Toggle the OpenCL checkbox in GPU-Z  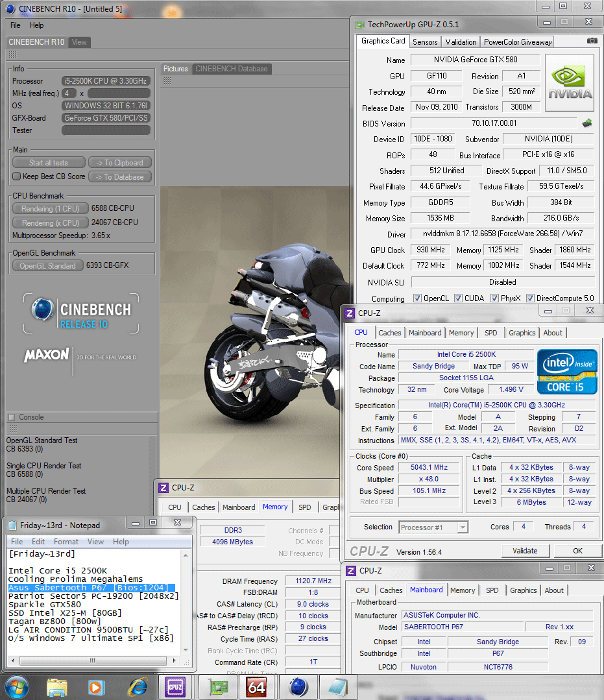pyautogui.click(x=417, y=298)
